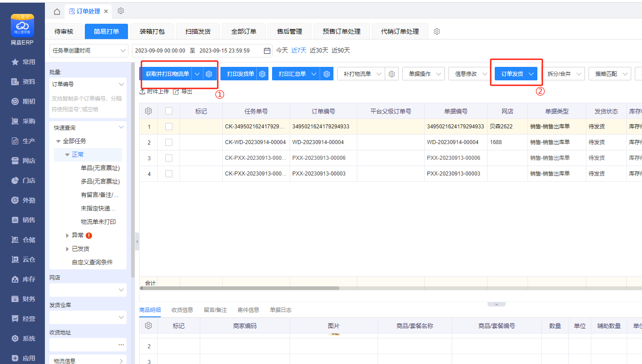Open 网店 module in sidebar
The height and width of the screenshot is (364, 642).
23,161
